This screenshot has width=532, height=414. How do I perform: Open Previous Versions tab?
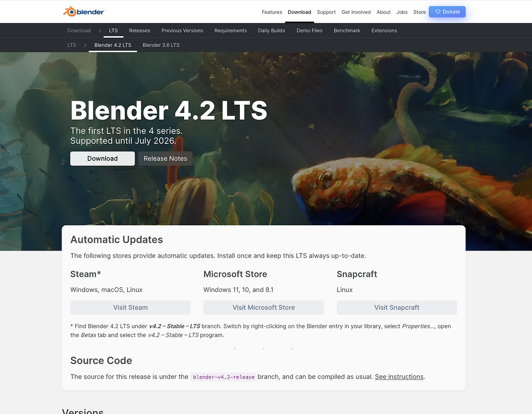182,30
